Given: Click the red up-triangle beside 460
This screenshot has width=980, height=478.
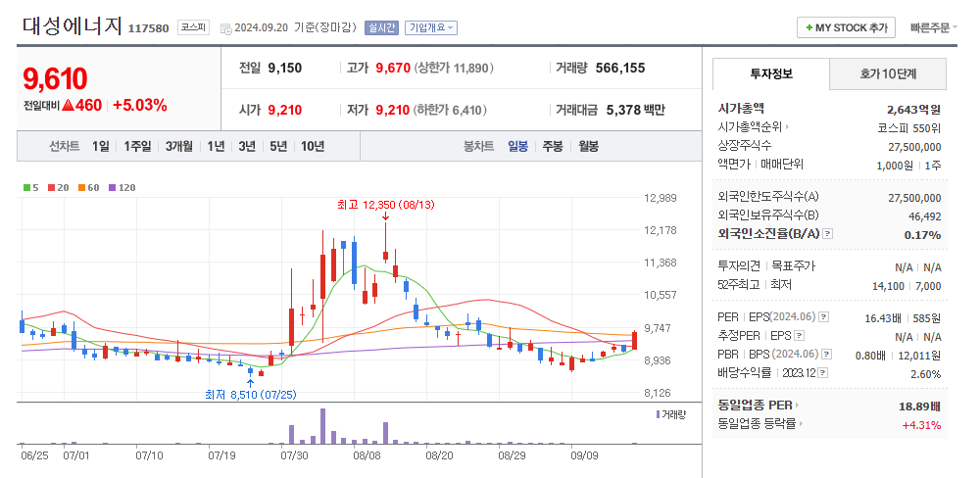Looking at the screenshot, I should 69,106.
